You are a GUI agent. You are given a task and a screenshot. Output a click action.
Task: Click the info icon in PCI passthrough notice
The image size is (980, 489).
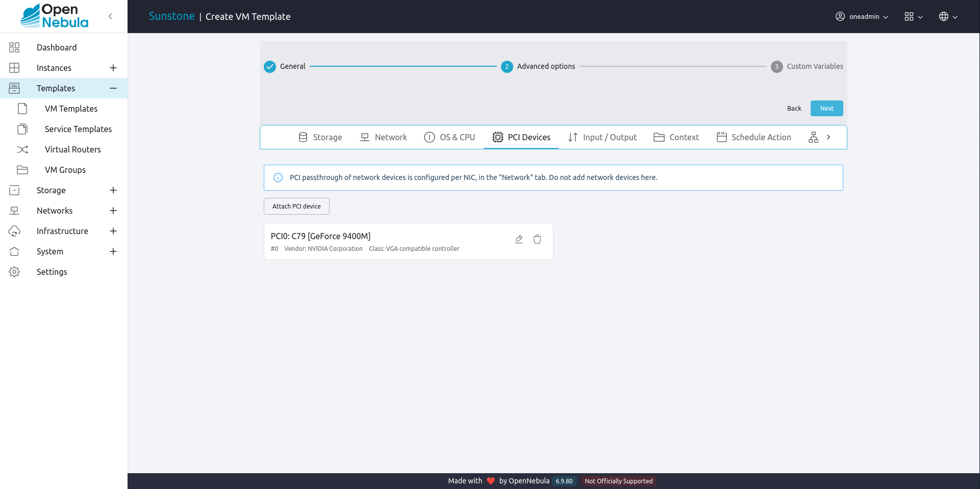click(x=278, y=177)
